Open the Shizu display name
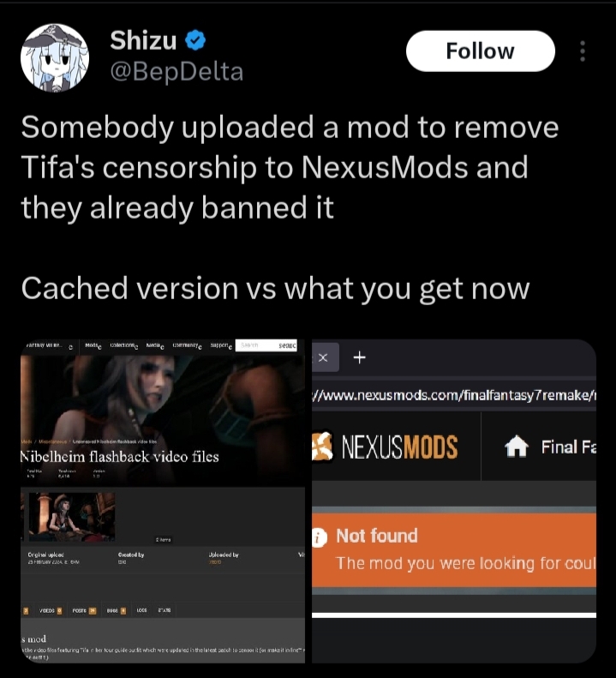This screenshot has width=616, height=678. point(143,40)
